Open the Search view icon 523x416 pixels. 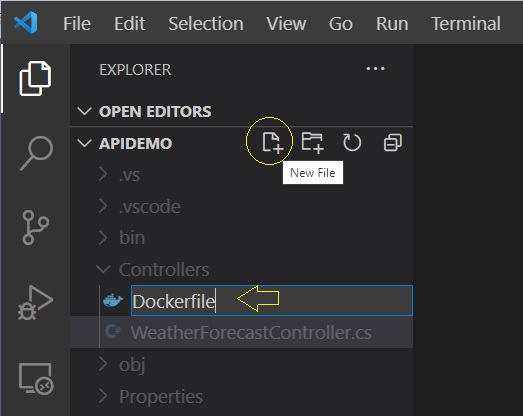36,153
